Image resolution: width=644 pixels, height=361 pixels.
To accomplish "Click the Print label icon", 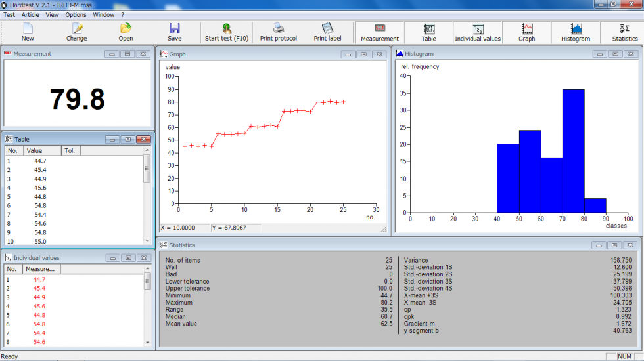I will pyautogui.click(x=327, y=29).
